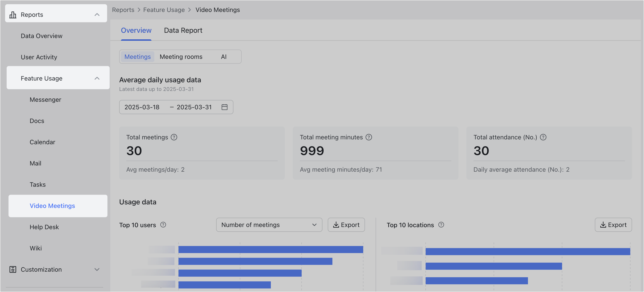The image size is (644, 292).
Task: Click the start date 2025-03-18 field
Action: pyautogui.click(x=142, y=107)
